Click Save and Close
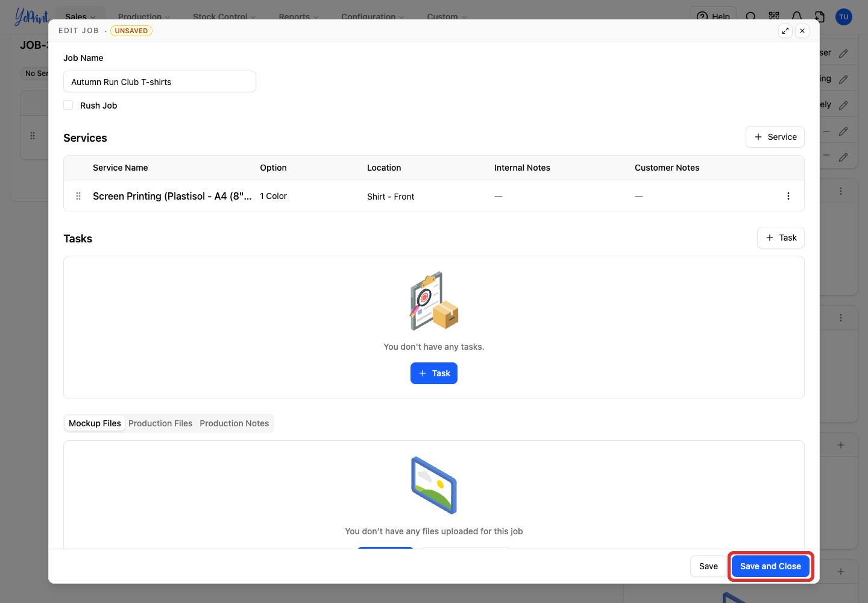868x603 pixels. pyautogui.click(x=770, y=566)
